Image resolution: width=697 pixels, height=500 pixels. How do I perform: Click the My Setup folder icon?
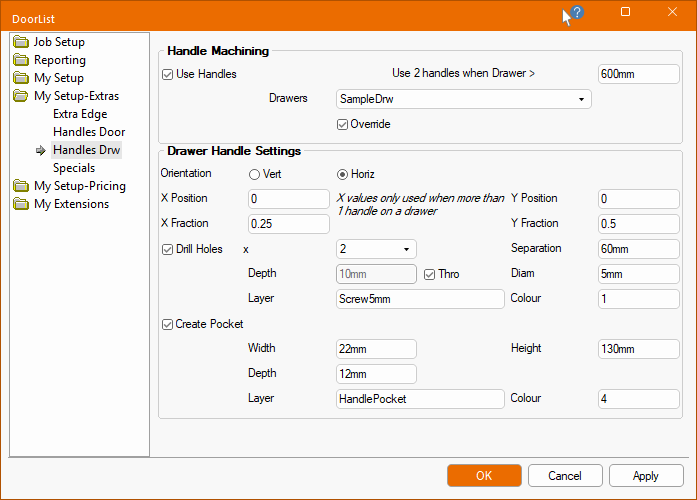click(21, 78)
